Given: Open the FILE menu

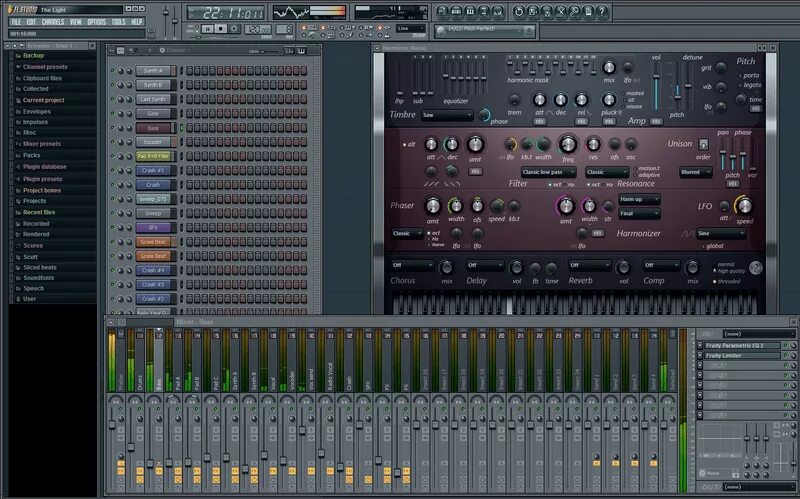Looking at the screenshot, I should (x=16, y=22).
